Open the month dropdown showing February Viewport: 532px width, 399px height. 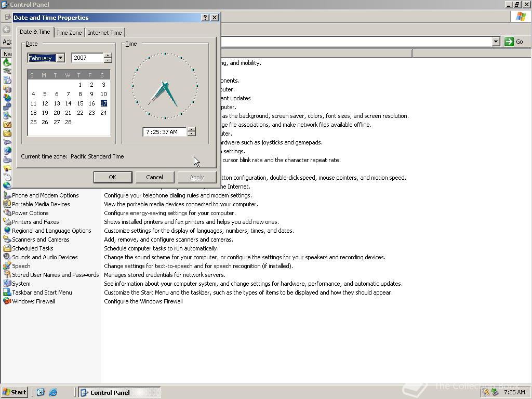pos(60,58)
